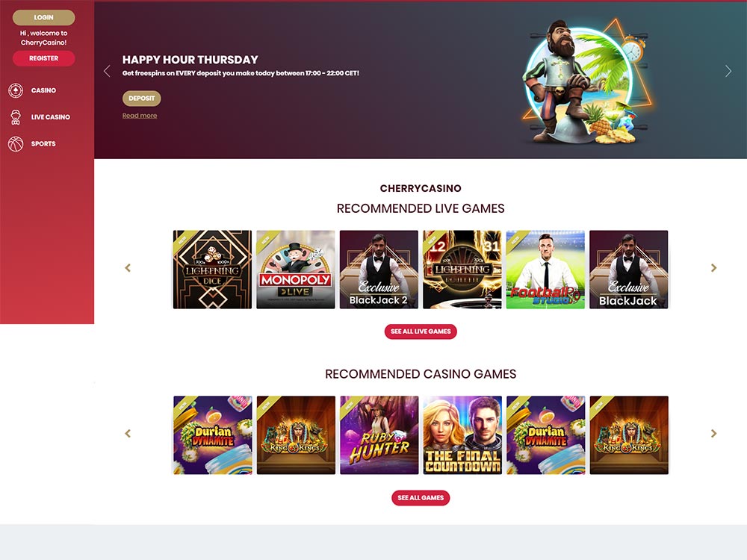
Task: Open the Live Casino menu item
Action: point(51,117)
